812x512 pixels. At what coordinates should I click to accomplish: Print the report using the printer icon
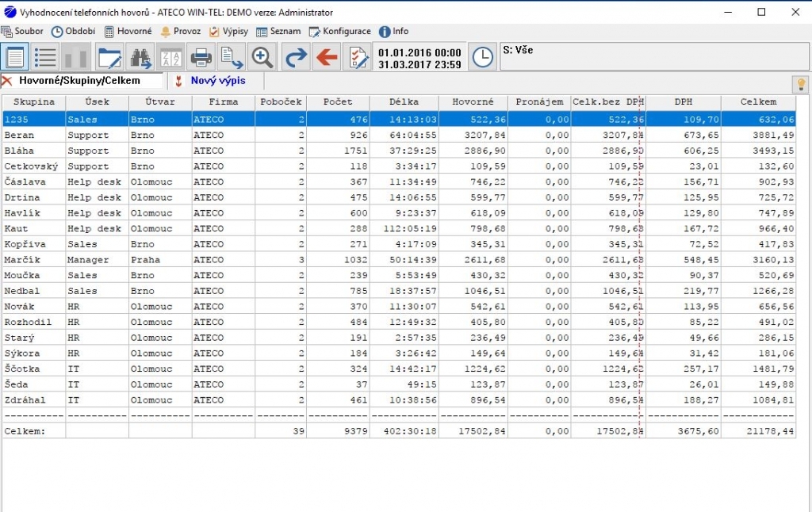point(201,57)
